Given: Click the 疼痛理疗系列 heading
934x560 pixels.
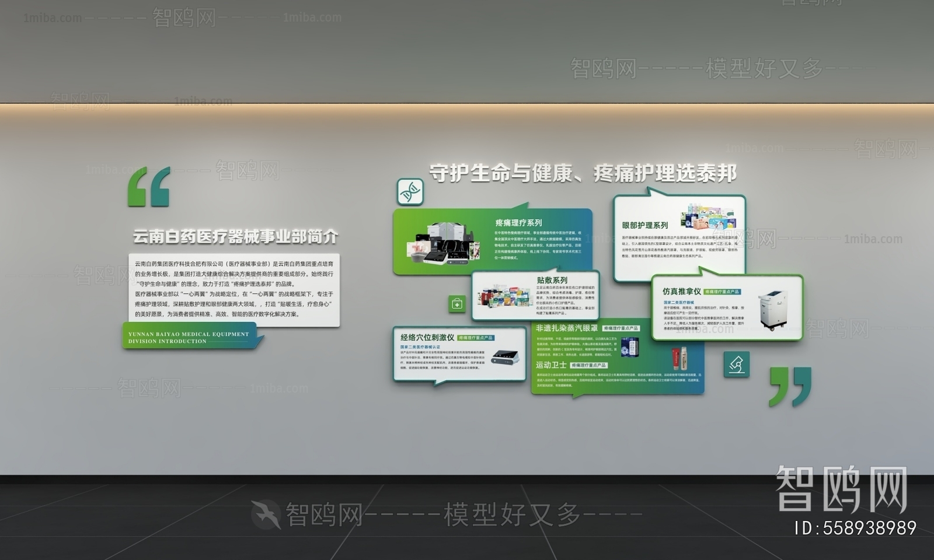Looking at the screenshot, I should [x=518, y=223].
